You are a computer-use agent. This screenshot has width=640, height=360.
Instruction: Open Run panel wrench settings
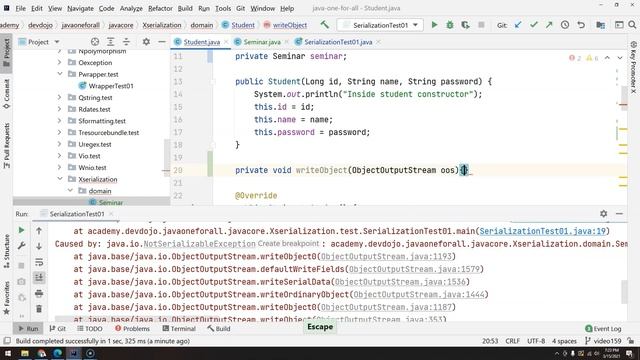21,246
